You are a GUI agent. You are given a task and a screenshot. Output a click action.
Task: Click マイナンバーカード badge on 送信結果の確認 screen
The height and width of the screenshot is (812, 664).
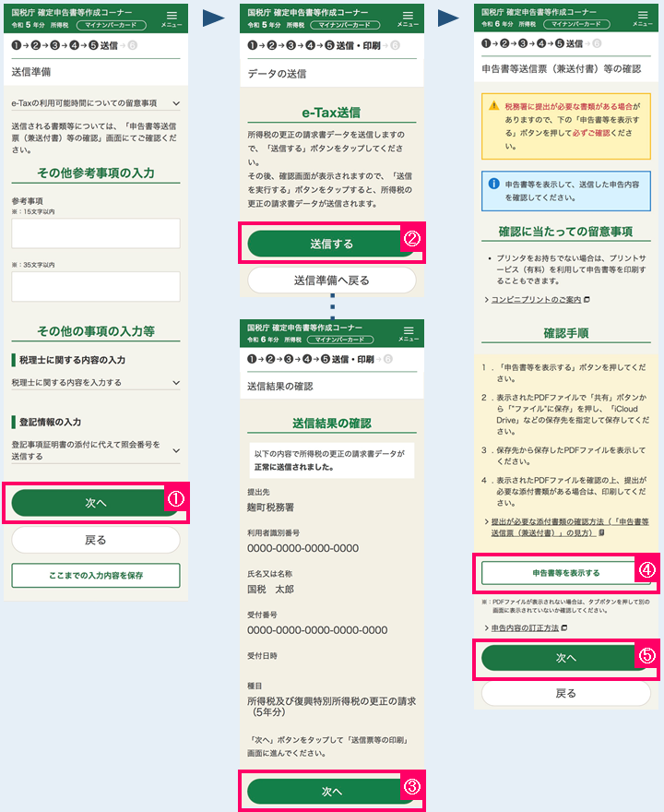[340, 340]
